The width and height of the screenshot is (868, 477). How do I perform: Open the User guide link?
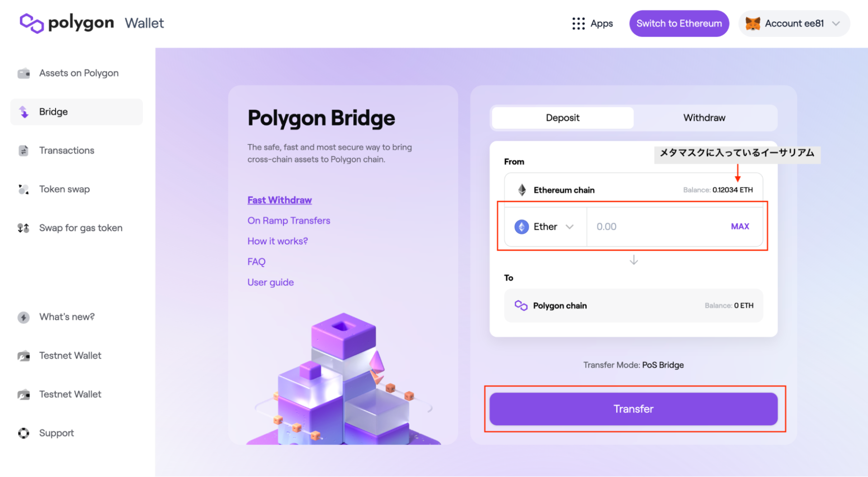coord(270,282)
